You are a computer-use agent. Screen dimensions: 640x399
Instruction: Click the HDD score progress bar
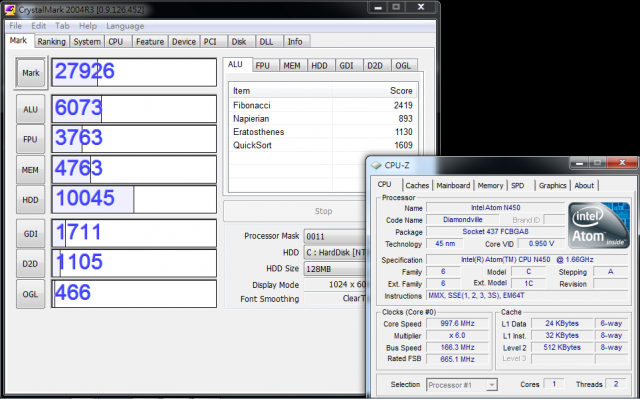134,200
